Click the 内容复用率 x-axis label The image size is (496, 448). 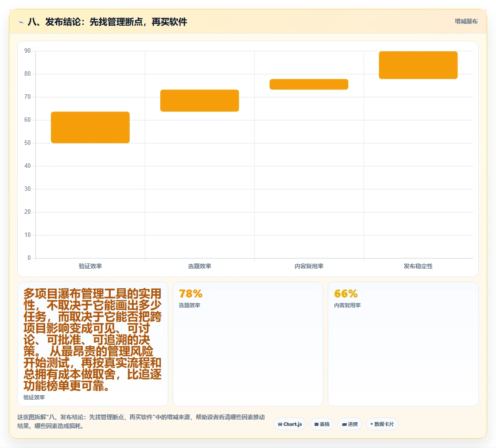309,266
